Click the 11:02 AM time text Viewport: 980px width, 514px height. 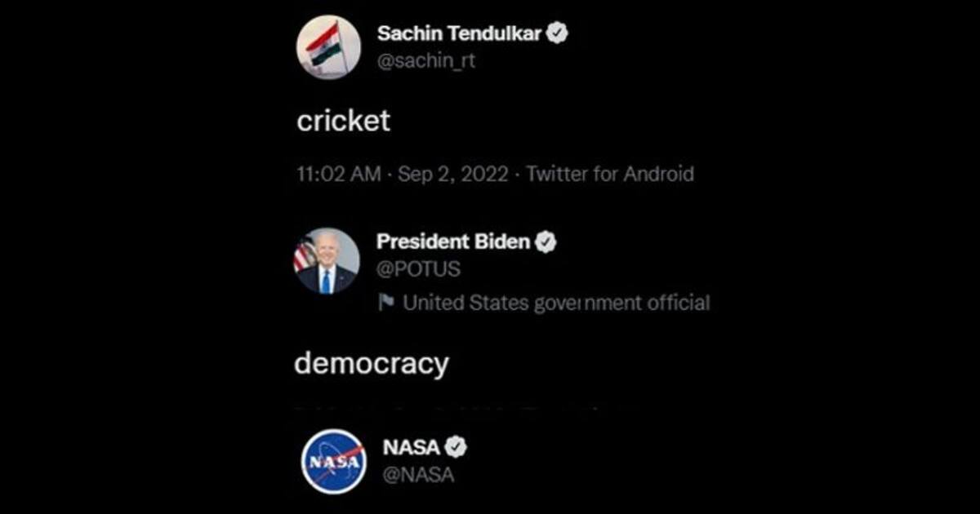[x=339, y=174]
